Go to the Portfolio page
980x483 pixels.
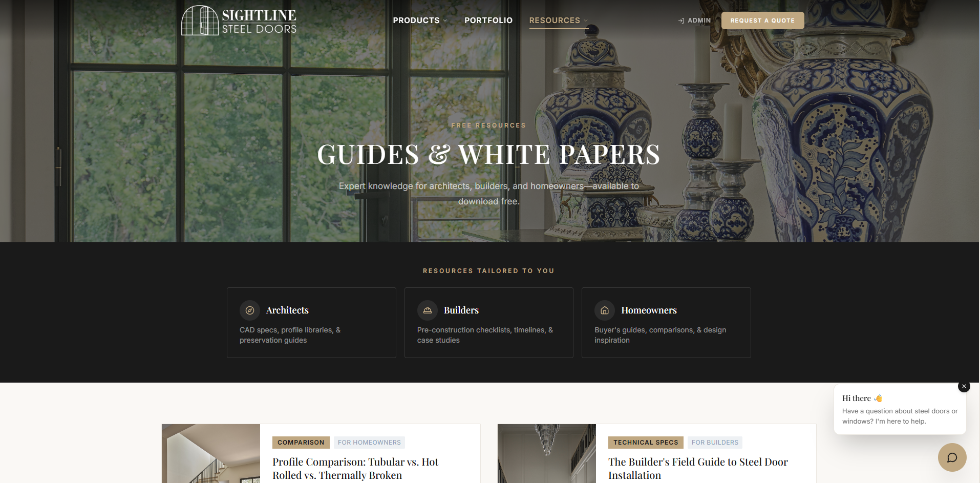pyautogui.click(x=488, y=20)
